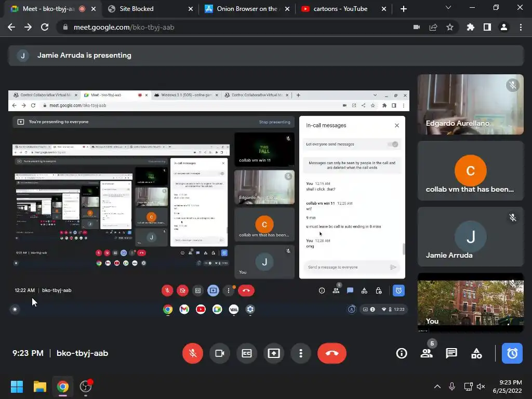Switch to cartoons - YouTube tab
Image resolution: width=532 pixels, height=399 pixels.
point(340,9)
